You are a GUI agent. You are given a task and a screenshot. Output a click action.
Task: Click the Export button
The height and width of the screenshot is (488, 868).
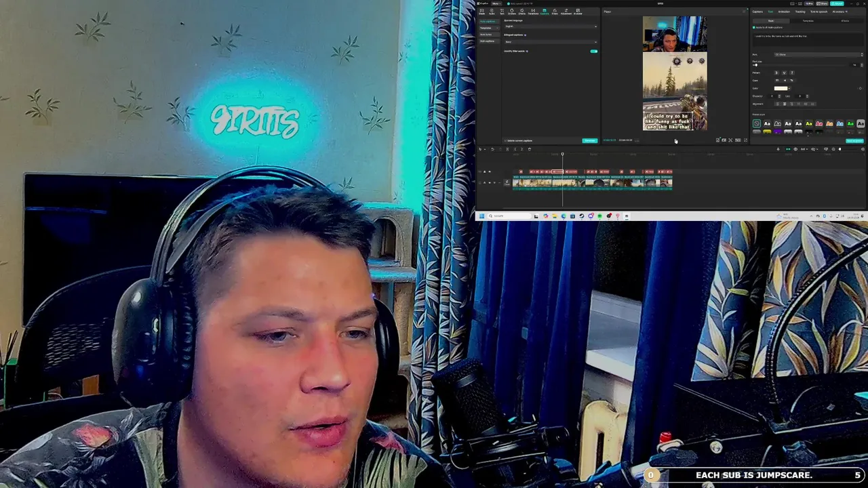click(x=837, y=3)
